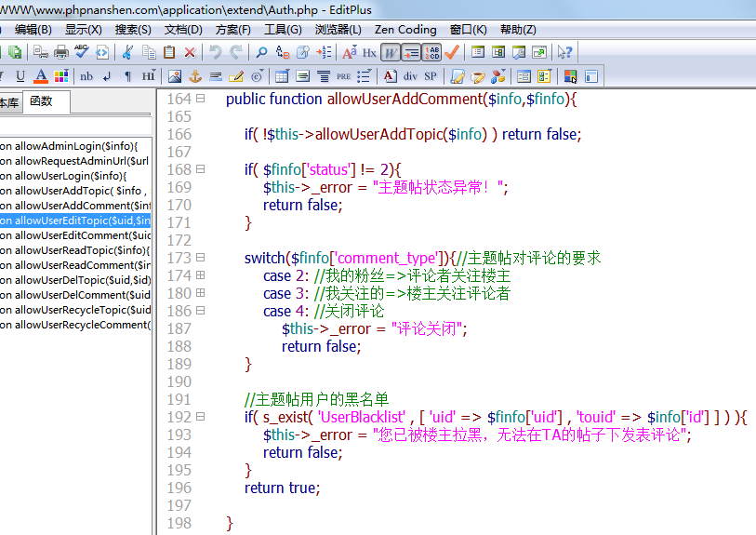Select allowAdminLogin in function list
Viewport: 756px width, 535px height.
click(75, 146)
